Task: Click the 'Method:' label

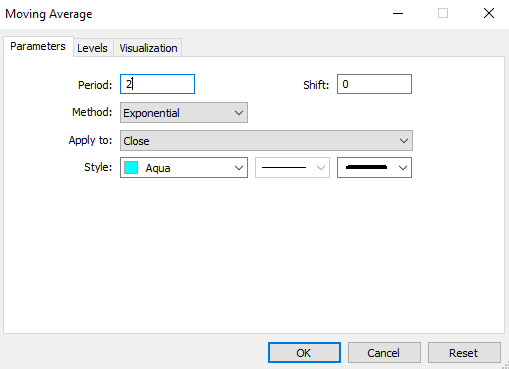Action: pyautogui.click(x=92, y=112)
